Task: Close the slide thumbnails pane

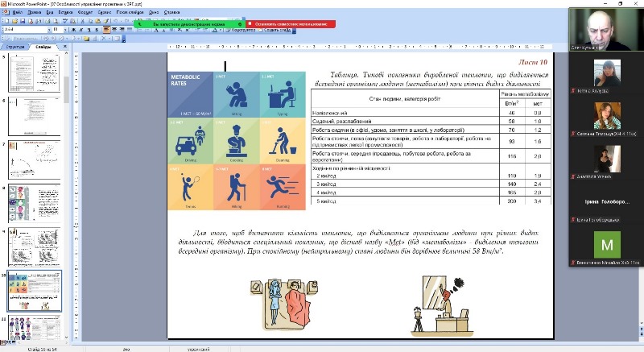Action: [x=65, y=47]
